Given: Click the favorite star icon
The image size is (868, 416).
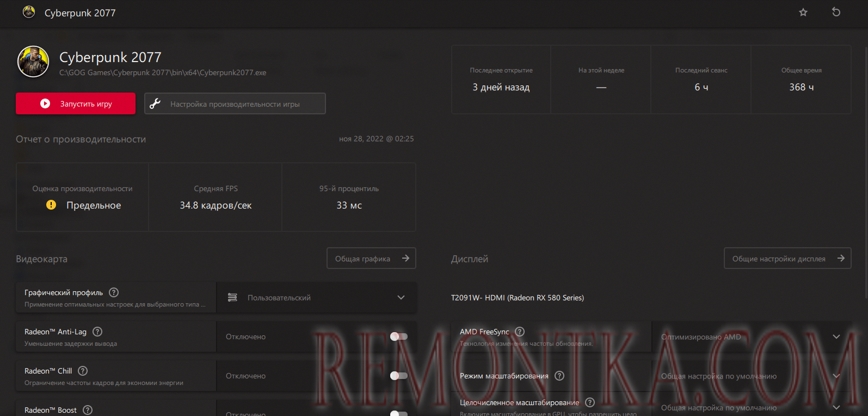Looking at the screenshot, I should 803,12.
